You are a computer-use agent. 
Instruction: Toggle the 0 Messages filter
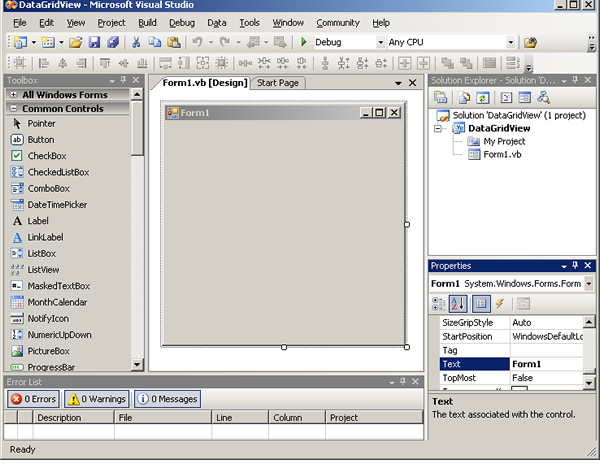168,399
